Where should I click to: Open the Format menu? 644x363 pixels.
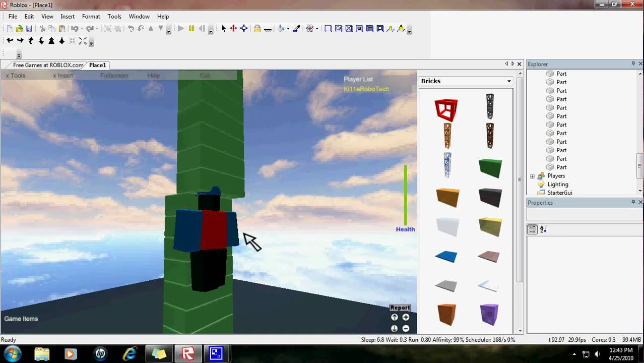tap(91, 17)
